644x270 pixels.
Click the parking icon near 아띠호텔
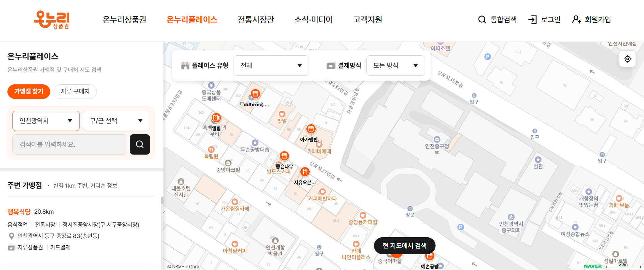point(488,57)
